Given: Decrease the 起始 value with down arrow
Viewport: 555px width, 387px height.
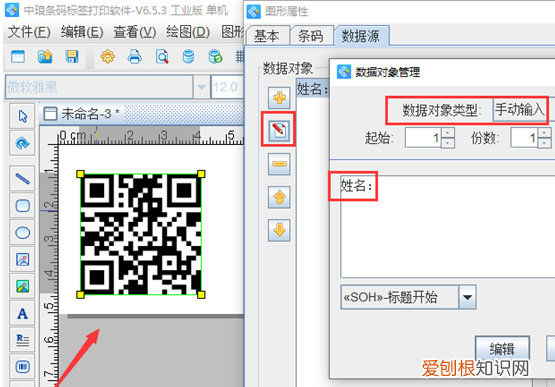Looking at the screenshot, I should tap(448, 143).
